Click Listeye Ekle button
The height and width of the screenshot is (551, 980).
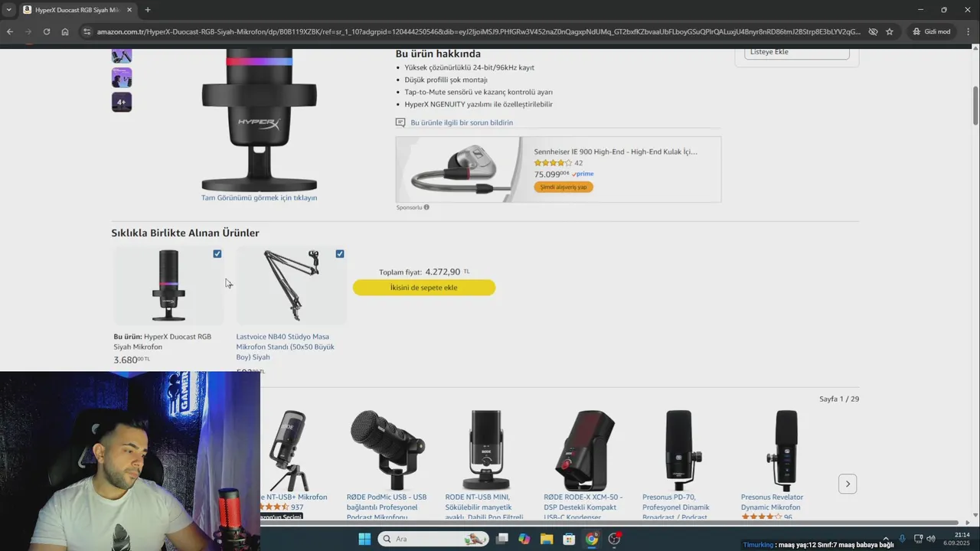(797, 52)
